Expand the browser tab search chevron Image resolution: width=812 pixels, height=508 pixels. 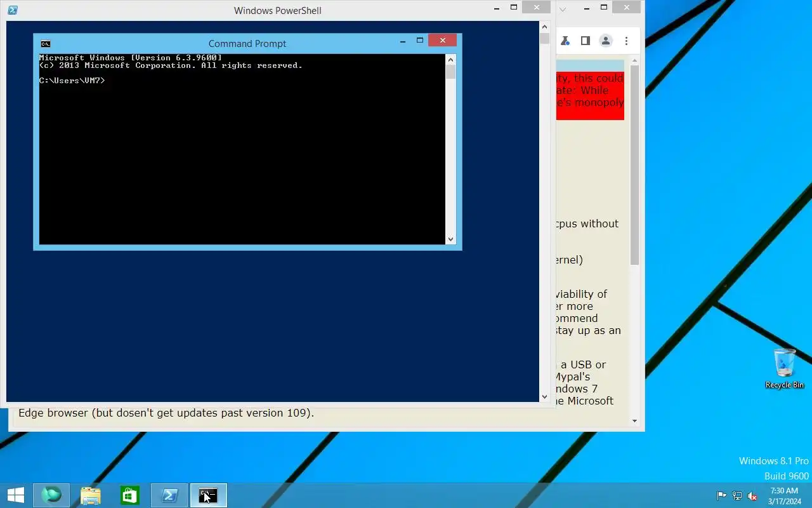563,9
